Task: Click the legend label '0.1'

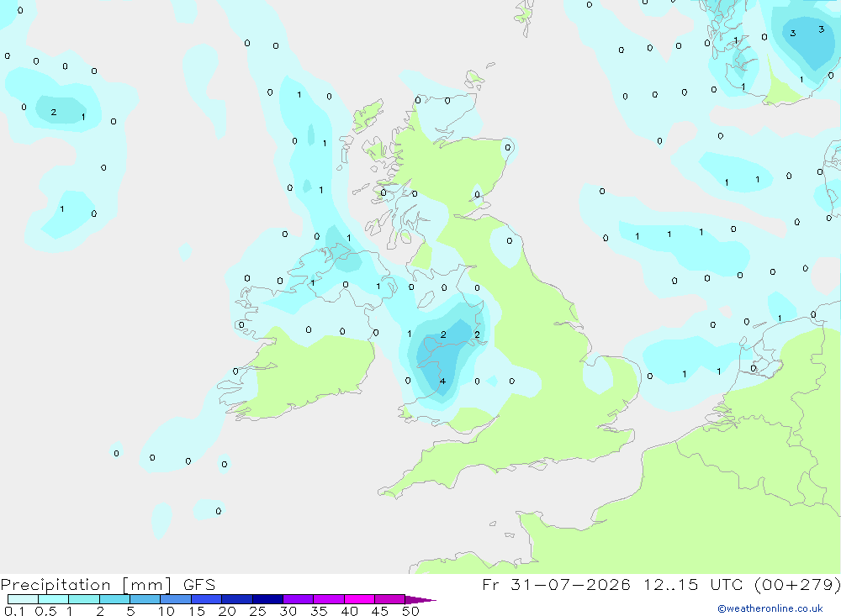Action: [x=14, y=611]
